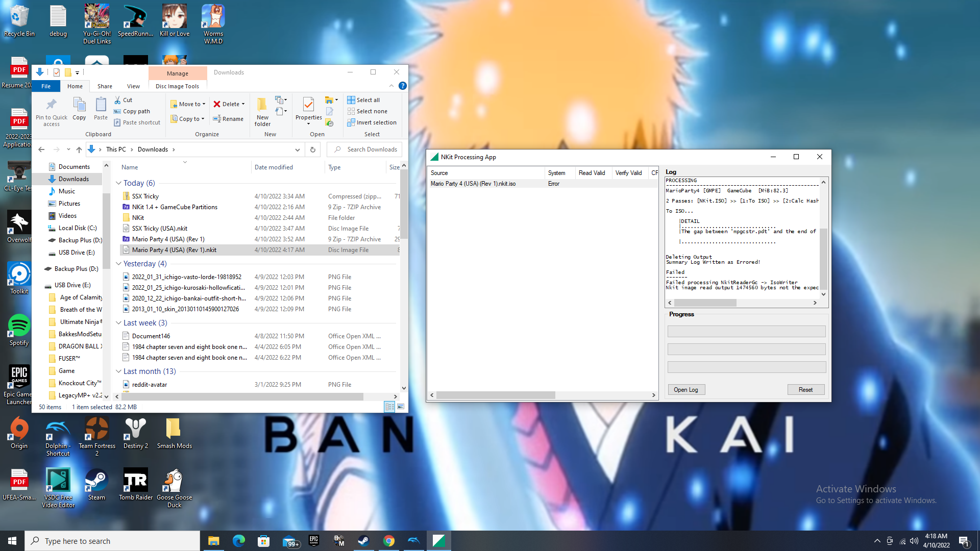980x551 pixels.
Task: Select Documents in navigation pane
Action: [x=74, y=167]
